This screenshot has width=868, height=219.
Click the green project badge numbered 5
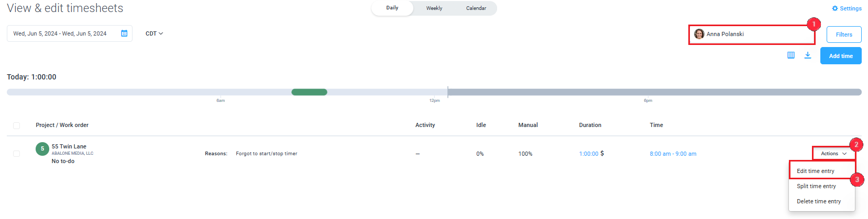tap(42, 149)
